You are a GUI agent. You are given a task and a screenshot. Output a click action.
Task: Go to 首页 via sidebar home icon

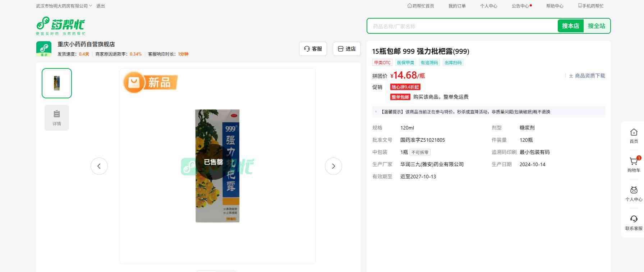634,136
